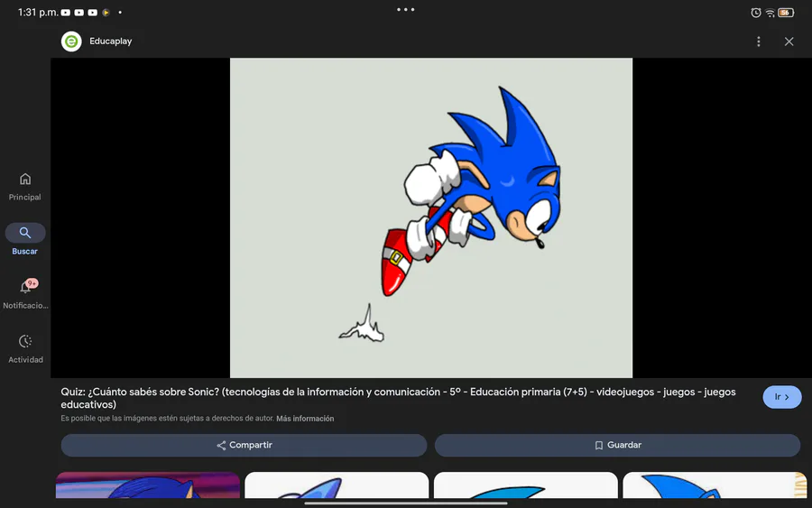Tap the yellow play notification icon in status bar
This screenshot has height=508, width=812.
106,13
